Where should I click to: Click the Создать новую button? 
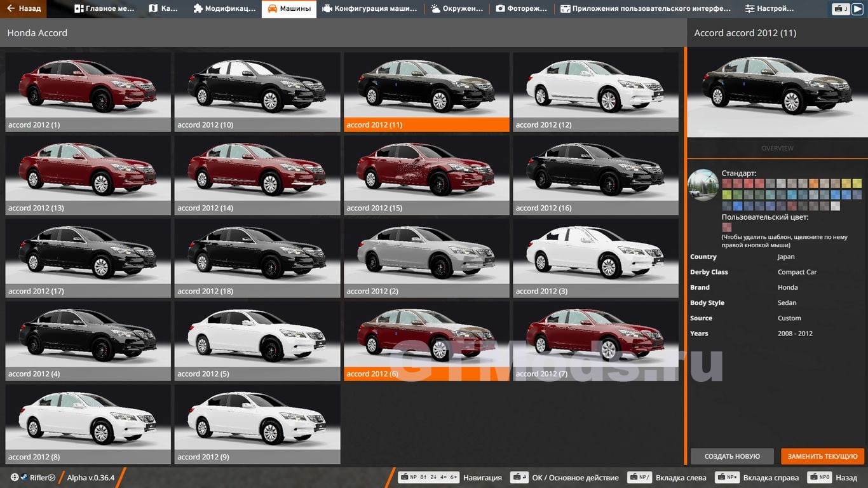click(x=732, y=456)
